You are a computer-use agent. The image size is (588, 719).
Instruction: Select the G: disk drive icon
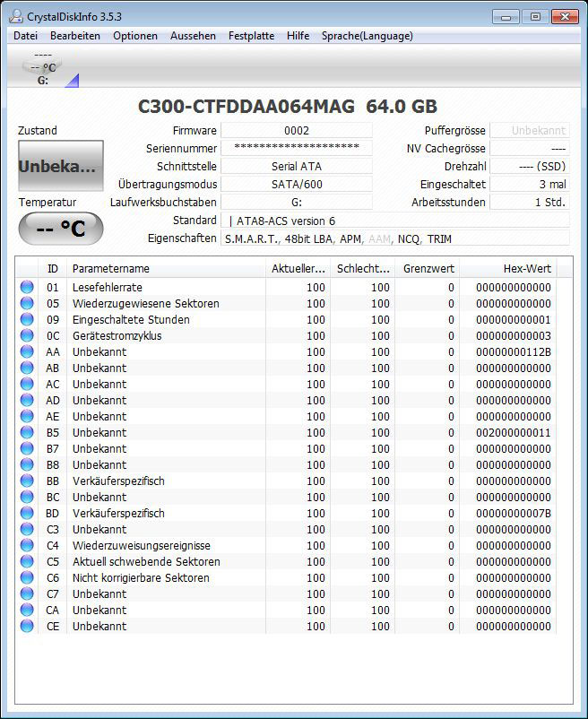pyautogui.click(x=43, y=68)
